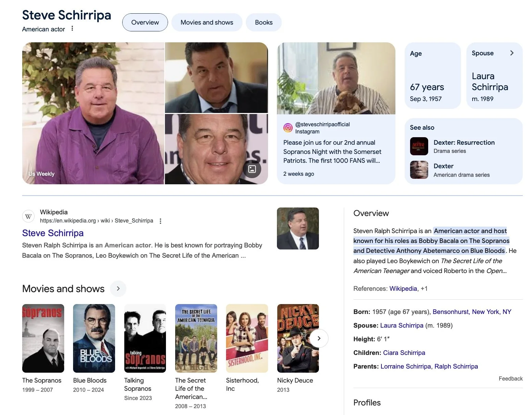
Task: Switch to the Movies and shows tab
Action: click(x=207, y=23)
